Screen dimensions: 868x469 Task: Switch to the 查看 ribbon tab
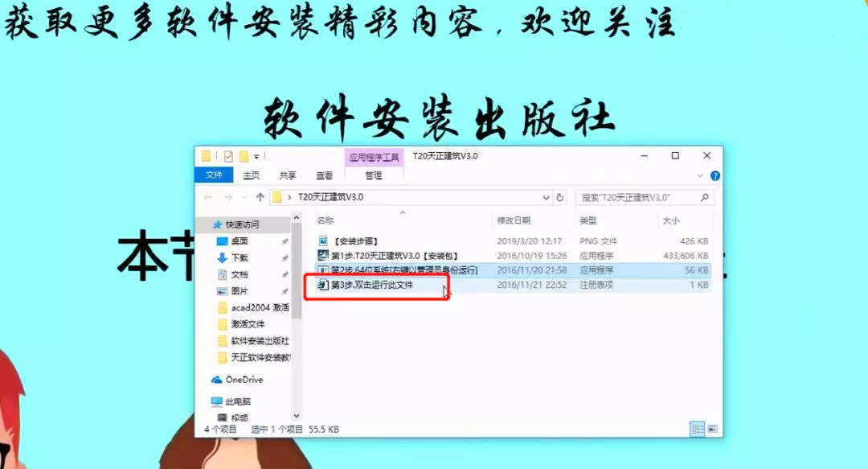pos(324,175)
